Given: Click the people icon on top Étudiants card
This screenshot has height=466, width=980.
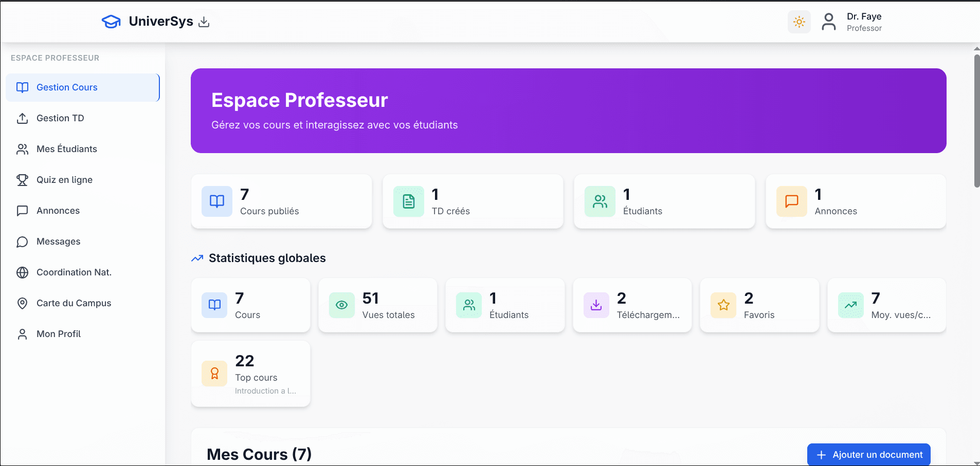Looking at the screenshot, I should tap(600, 201).
